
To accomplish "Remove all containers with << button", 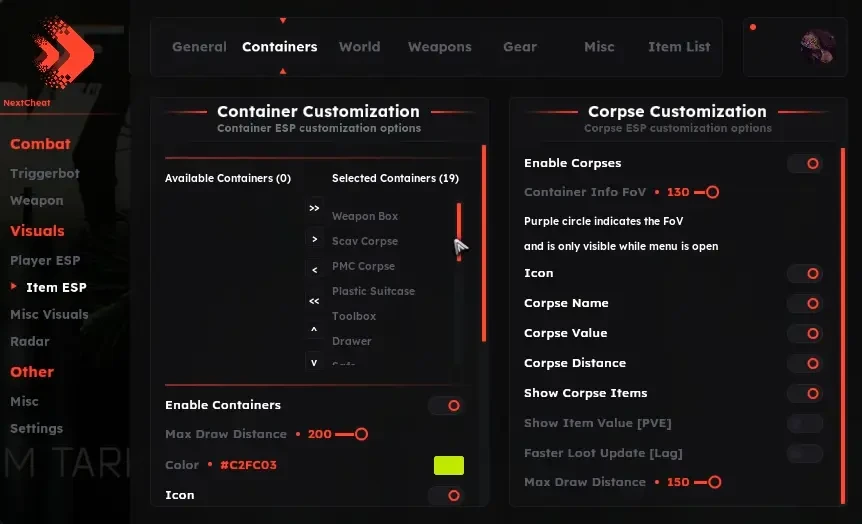I will (x=314, y=301).
